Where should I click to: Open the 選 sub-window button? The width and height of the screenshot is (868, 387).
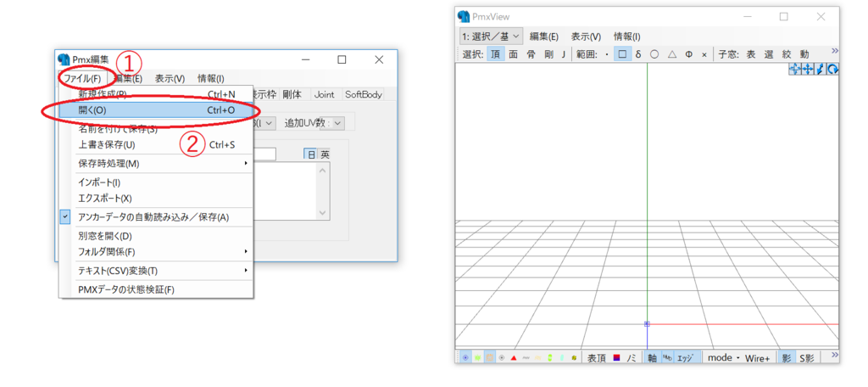coord(768,54)
